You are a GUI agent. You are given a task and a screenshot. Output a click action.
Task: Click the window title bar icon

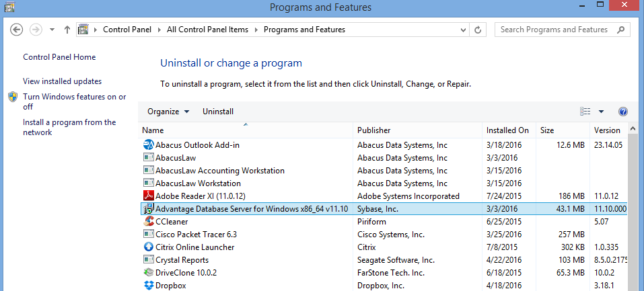point(9,7)
